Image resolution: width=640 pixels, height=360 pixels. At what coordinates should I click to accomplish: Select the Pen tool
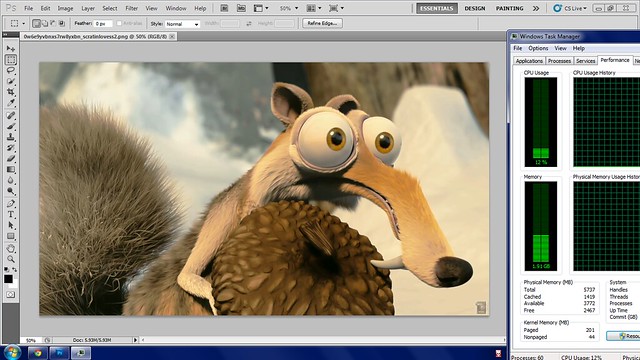[x=11, y=204]
